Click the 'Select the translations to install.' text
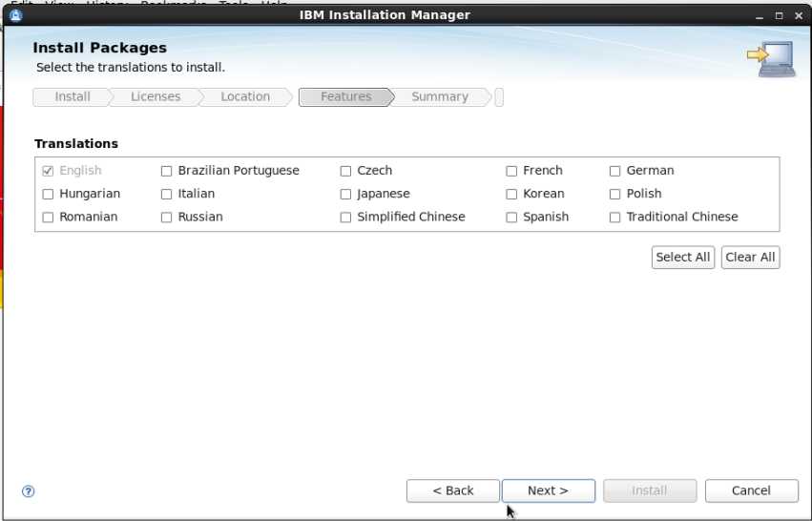Image resolution: width=812 pixels, height=521 pixels. (131, 68)
